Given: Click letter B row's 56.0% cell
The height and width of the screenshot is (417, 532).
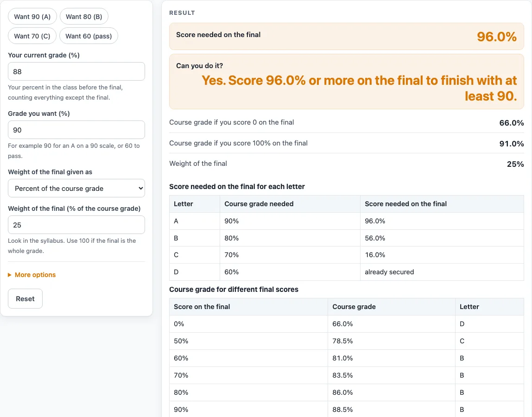Looking at the screenshot, I should (442, 238).
